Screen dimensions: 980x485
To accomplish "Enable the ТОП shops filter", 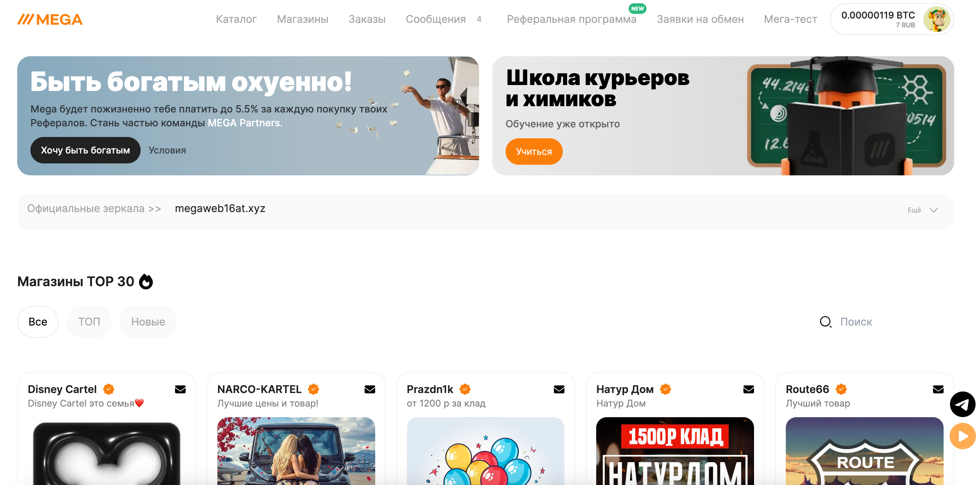I will [x=89, y=322].
